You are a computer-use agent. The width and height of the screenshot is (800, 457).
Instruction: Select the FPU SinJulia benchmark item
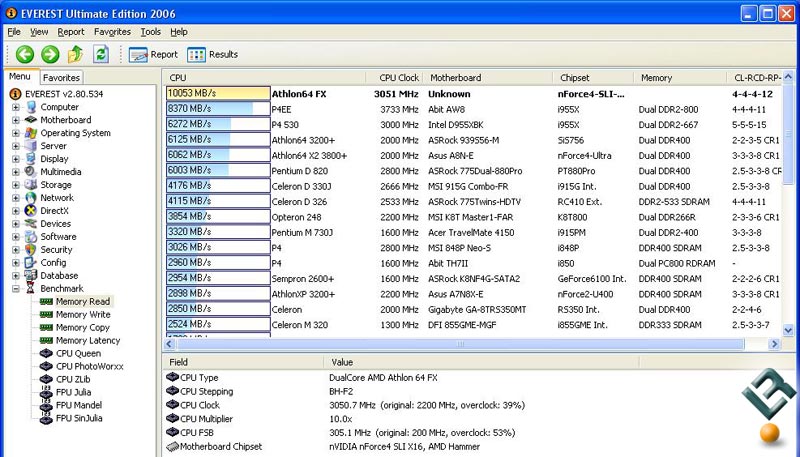point(79,418)
